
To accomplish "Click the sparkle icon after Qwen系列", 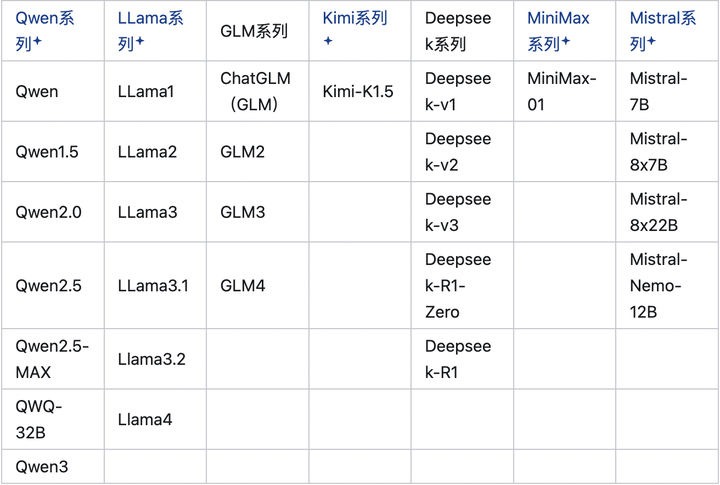I will pyautogui.click(x=37, y=42).
